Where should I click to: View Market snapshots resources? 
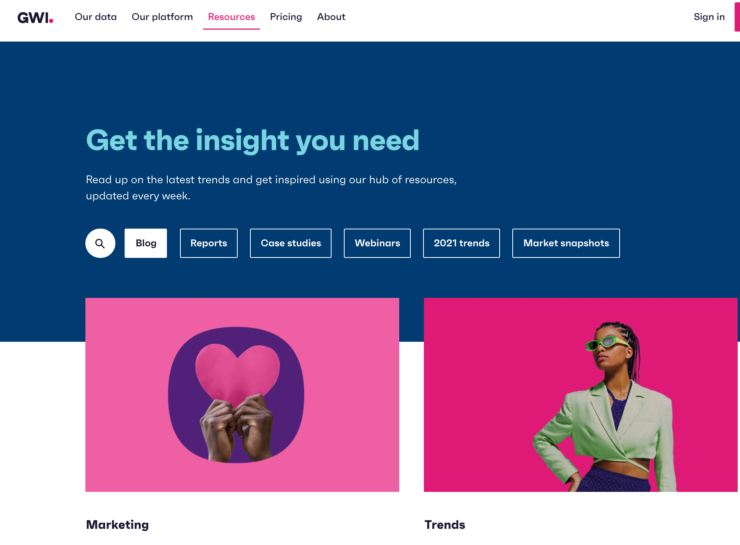click(566, 243)
